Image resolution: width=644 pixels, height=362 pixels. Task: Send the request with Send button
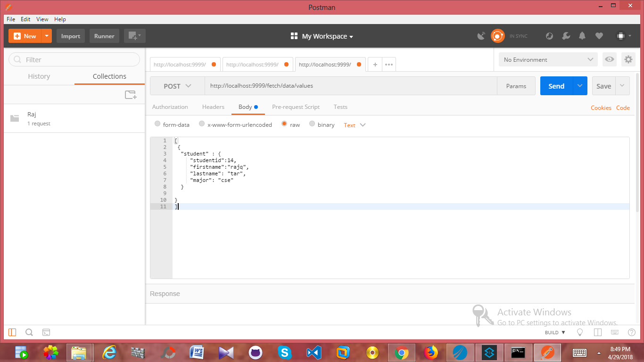coord(556,86)
